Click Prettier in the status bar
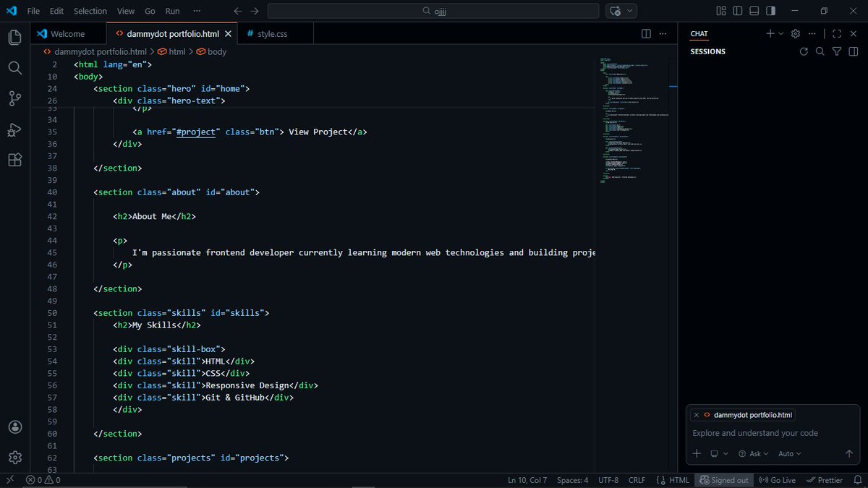 pos(825,480)
